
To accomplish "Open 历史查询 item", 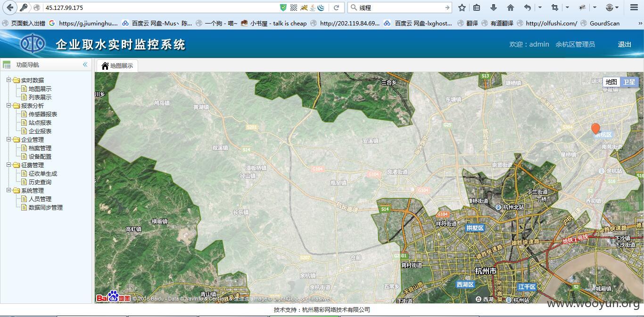I will click(x=40, y=182).
